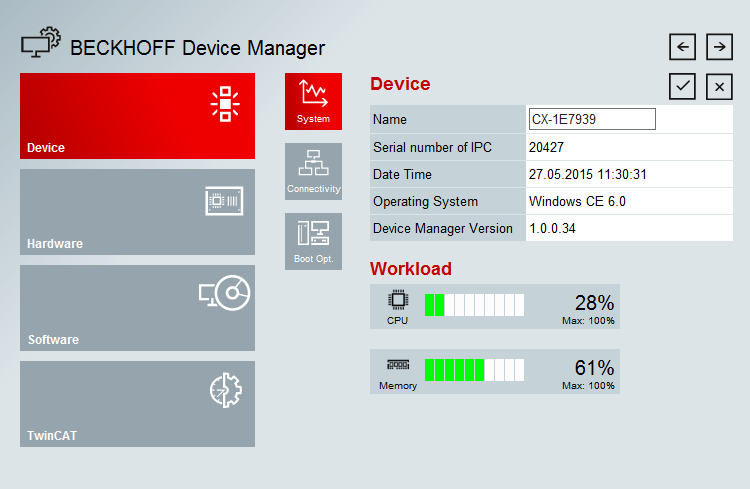Click the Memory usage bar
The height and width of the screenshot is (489, 750).
[474, 370]
